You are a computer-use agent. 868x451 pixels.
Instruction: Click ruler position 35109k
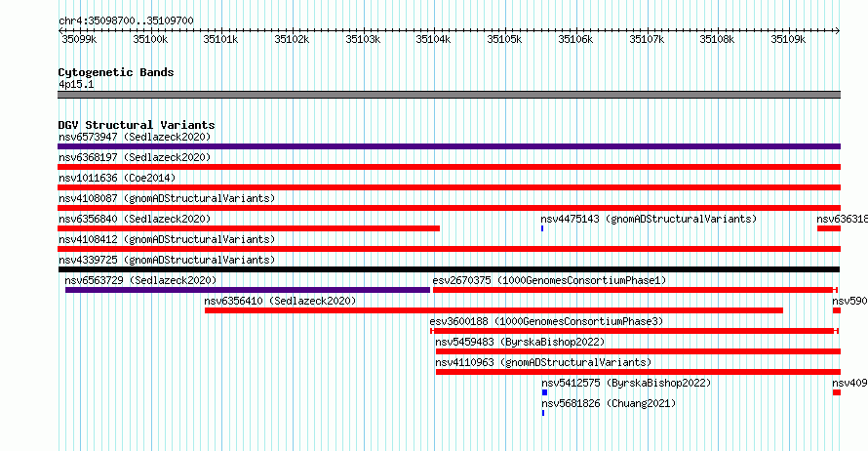click(788, 39)
